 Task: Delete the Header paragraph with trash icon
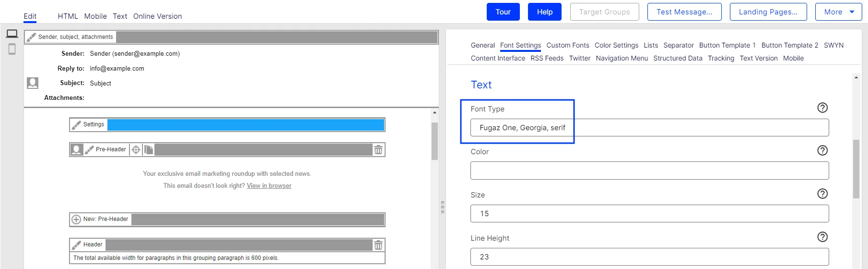(x=378, y=245)
